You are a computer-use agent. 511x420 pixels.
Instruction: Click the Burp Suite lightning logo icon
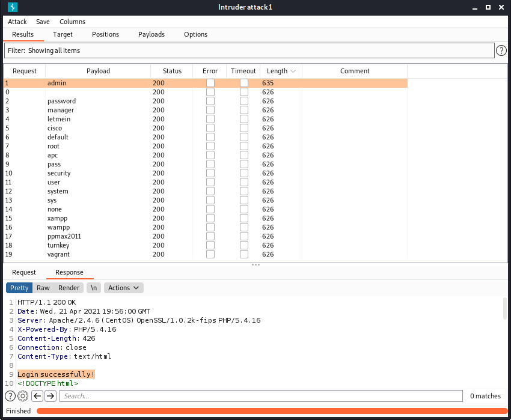pos(13,7)
